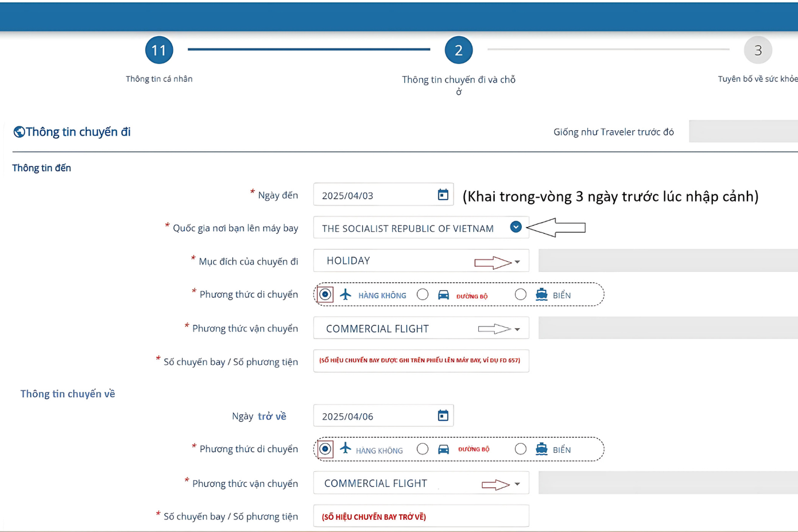Click the step 2 progress circle
The image size is (798, 532).
point(458,51)
